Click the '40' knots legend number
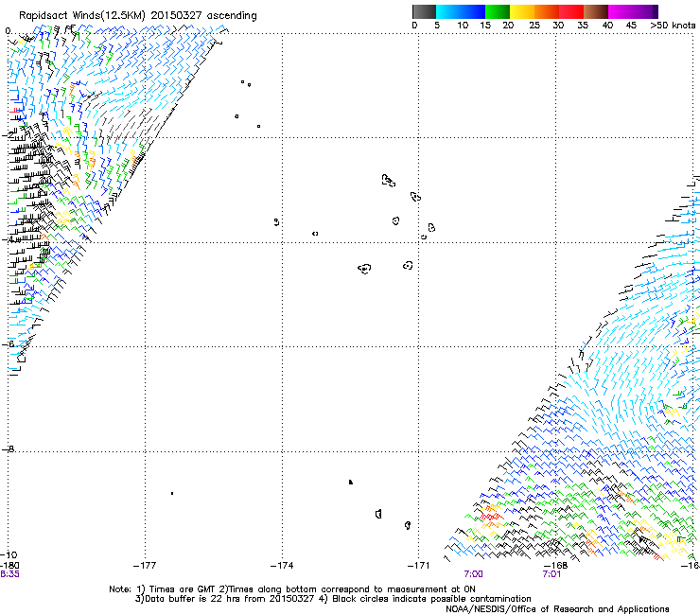The height and width of the screenshot is (615, 700). click(x=607, y=26)
